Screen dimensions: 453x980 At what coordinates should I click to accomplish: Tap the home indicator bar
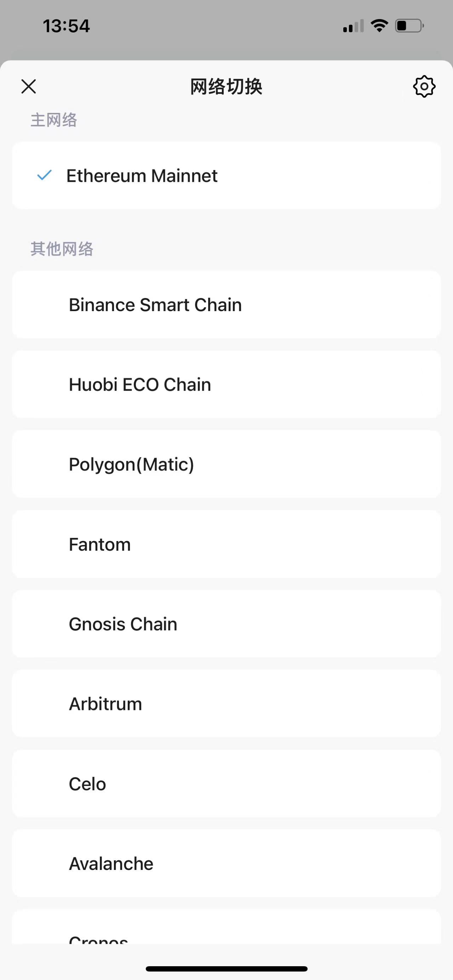pyautogui.click(x=226, y=969)
